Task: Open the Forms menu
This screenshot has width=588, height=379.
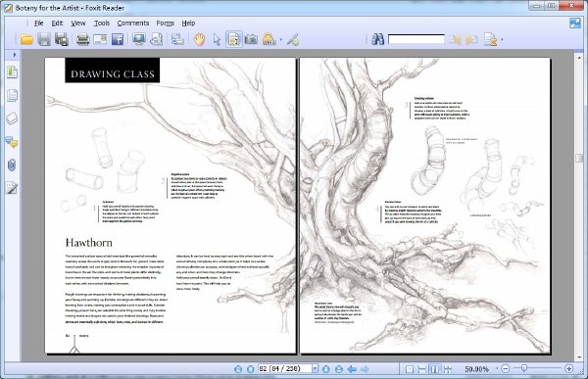Action: click(166, 24)
